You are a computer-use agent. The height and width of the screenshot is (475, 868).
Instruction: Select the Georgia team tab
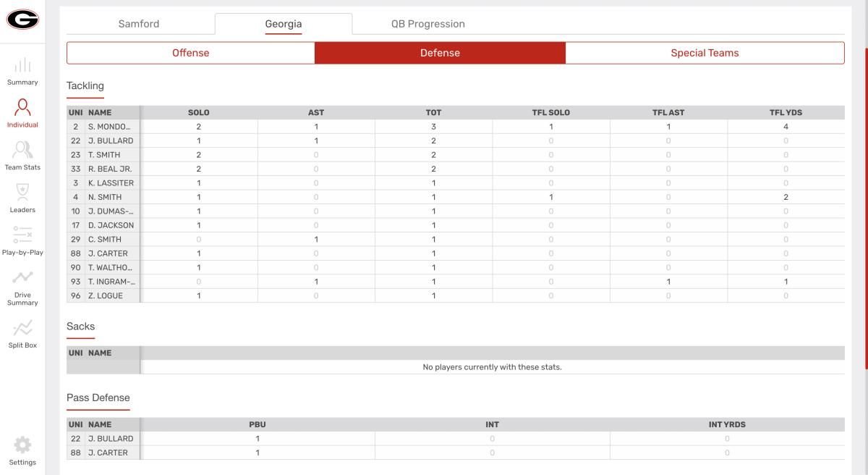(284, 24)
